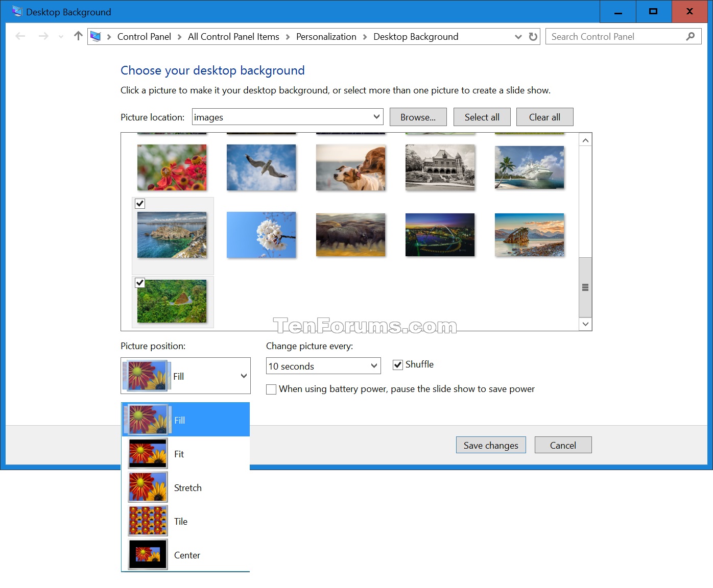713x588 pixels.
Task: Click the refresh icon in the address bar
Action: (532, 36)
